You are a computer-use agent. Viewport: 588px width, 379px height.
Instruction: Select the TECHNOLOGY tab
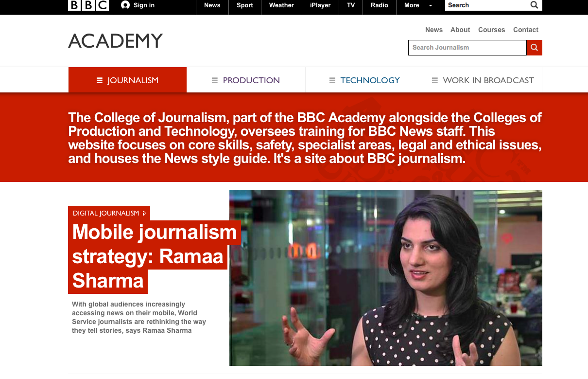pos(364,80)
